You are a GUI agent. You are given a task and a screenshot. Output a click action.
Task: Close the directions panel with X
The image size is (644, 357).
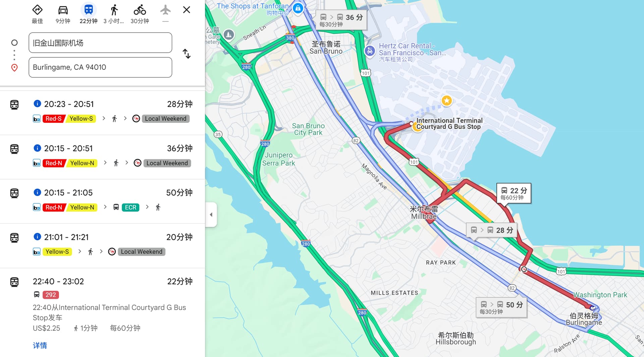(x=186, y=10)
